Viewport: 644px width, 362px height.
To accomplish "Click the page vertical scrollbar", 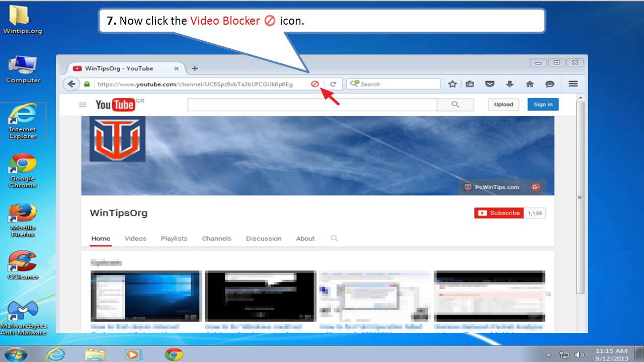I will click(x=581, y=198).
